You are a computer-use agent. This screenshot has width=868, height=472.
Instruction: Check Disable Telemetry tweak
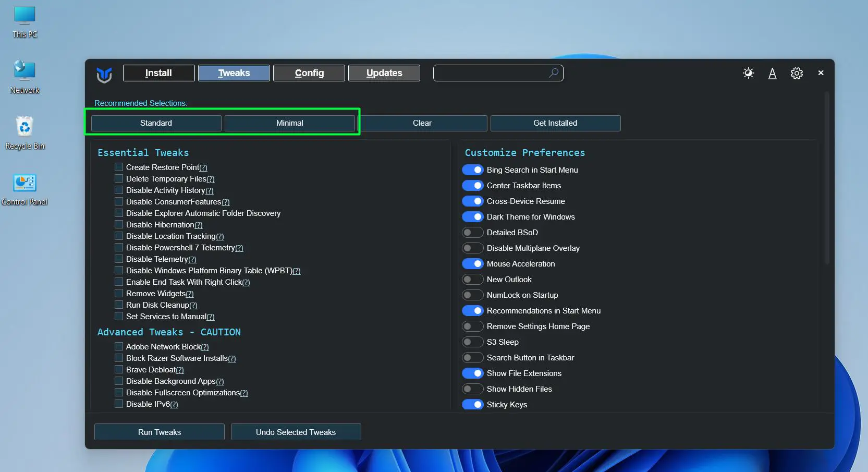click(x=118, y=259)
